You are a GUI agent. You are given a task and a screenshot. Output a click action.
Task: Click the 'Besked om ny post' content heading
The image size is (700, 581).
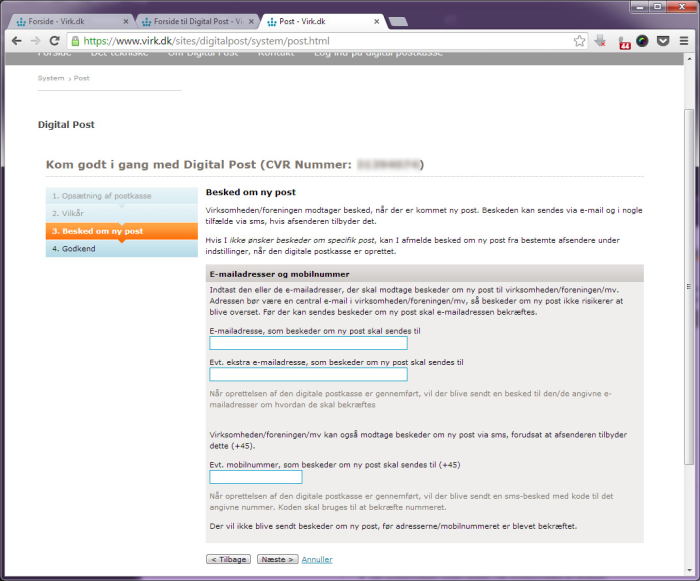tap(250, 192)
